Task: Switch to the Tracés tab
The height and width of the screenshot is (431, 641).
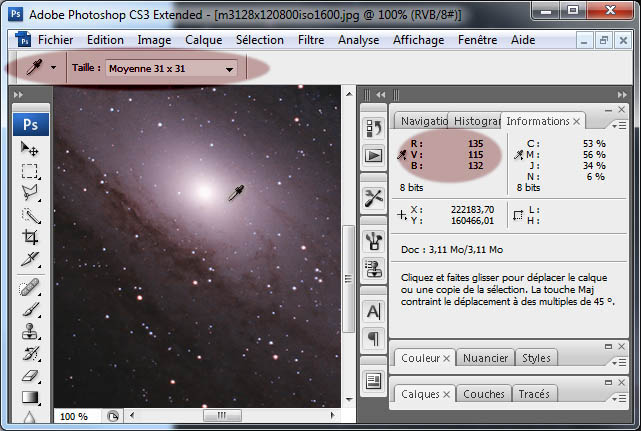Action: coord(534,394)
